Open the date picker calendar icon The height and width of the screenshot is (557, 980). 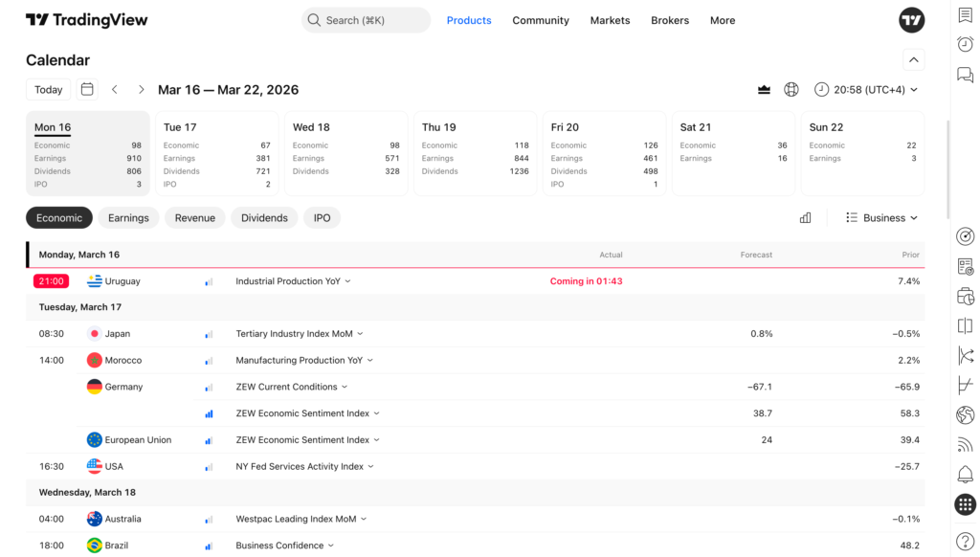[x=87, y=89]
